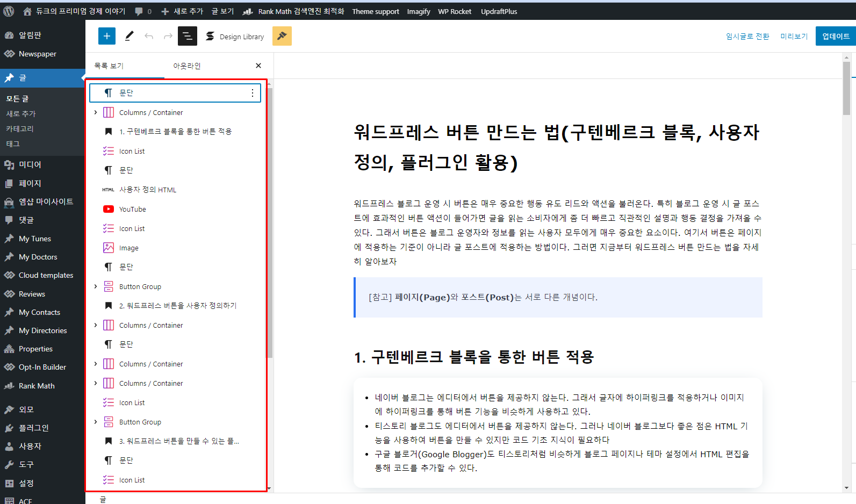This screenshot has width=856, height=504.
Task: Select the pencil Tools button
Action: [129, 36]
